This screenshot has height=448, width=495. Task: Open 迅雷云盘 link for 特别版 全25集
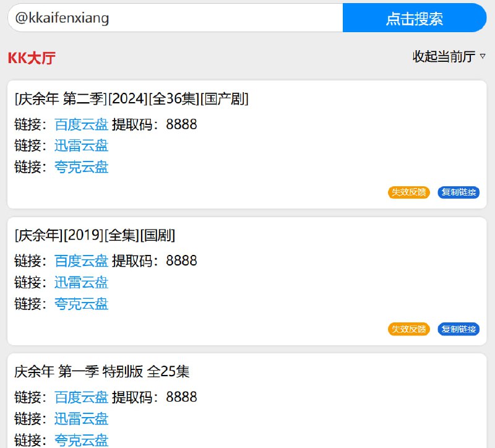click(81, 419)
